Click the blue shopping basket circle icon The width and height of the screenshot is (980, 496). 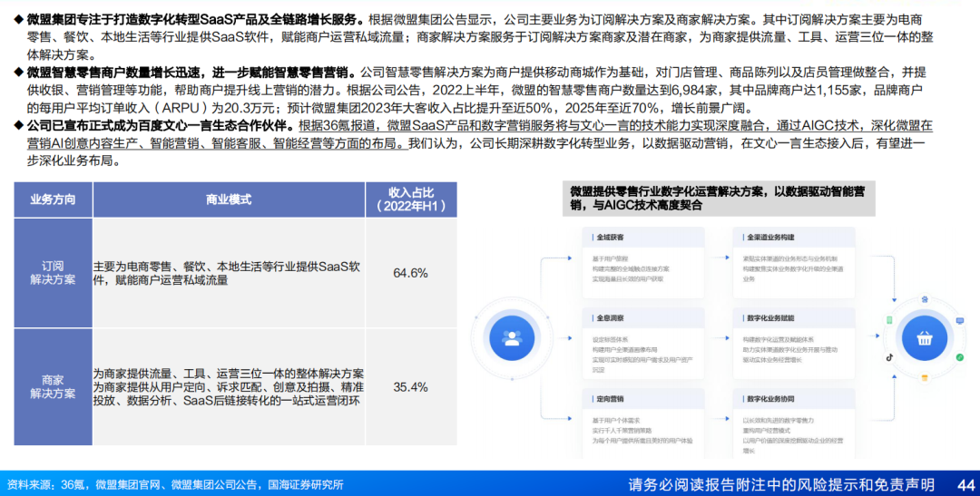tap(925, 338)
